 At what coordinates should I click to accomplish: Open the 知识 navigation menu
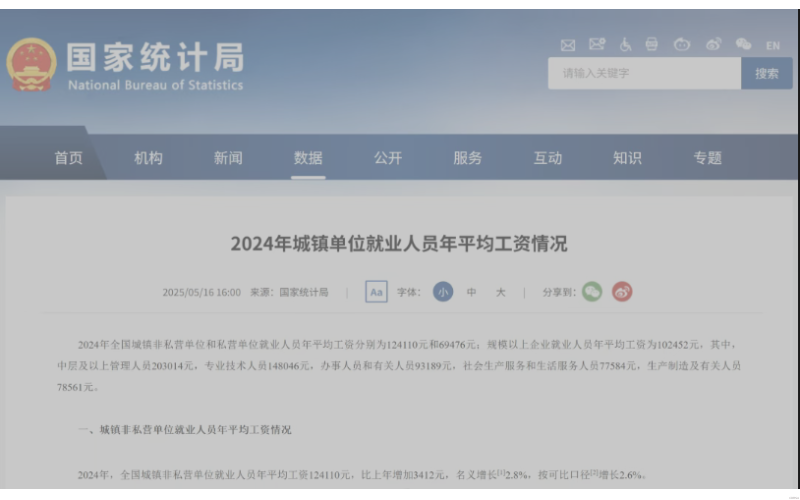coord(628,158)
